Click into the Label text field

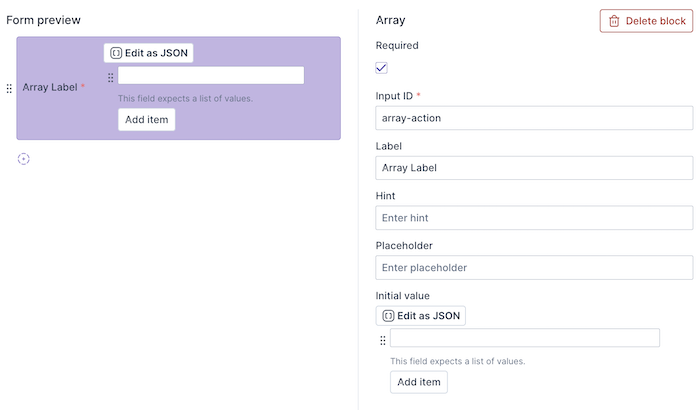[534, 168]
